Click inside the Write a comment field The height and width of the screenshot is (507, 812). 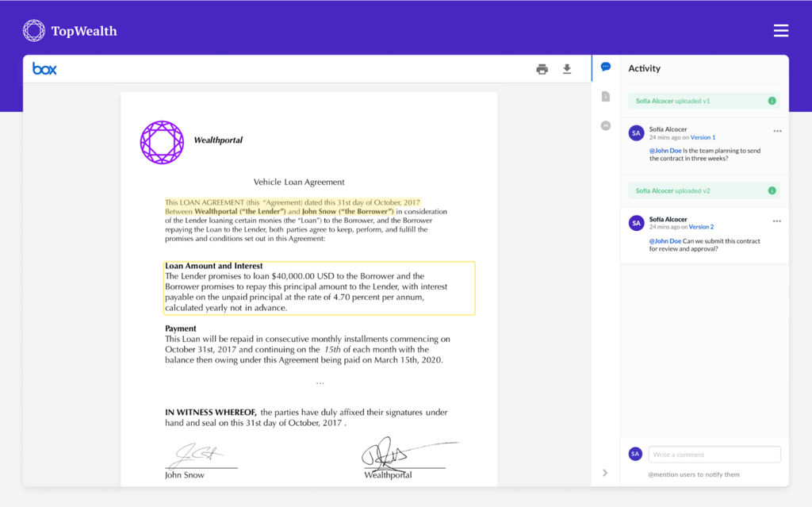click(x=714, y=453)
